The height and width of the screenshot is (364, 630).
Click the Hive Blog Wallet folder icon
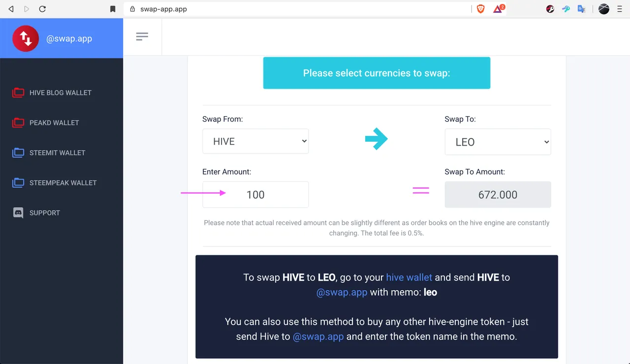[x=18, y=92]
